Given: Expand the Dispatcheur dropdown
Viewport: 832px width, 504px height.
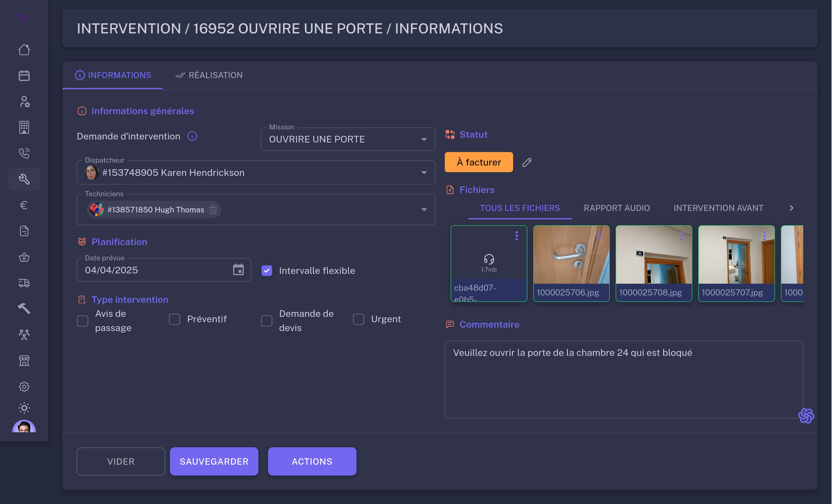Looking at the screenshot, I should (424, 172).
